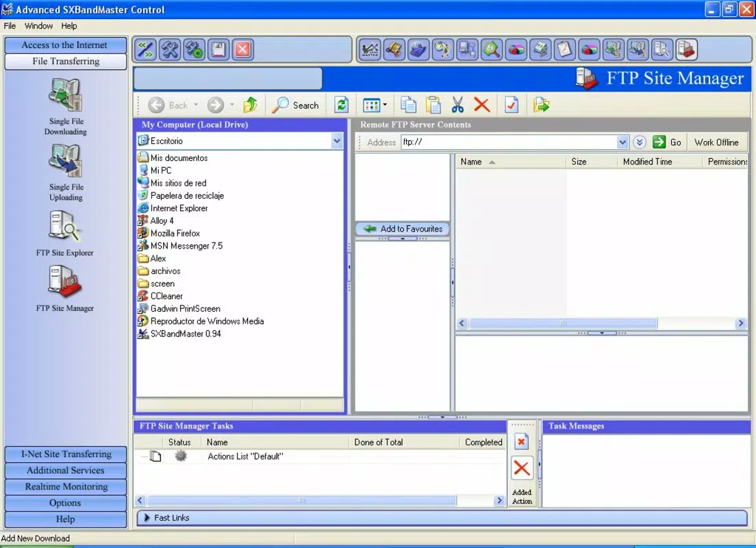Click the large red X above Added Action
The width and height of the screenshot is (756, 548).
[522, 468]
